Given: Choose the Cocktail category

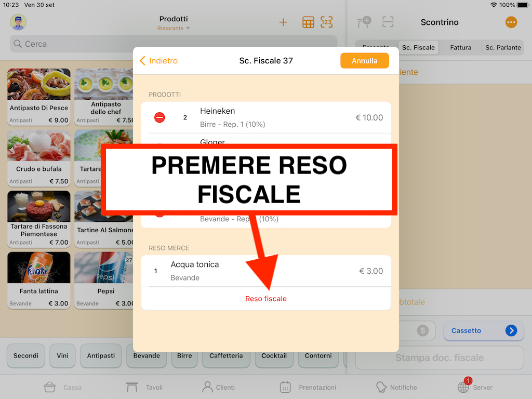Looking at the screenshot, I should coord(274,355).
